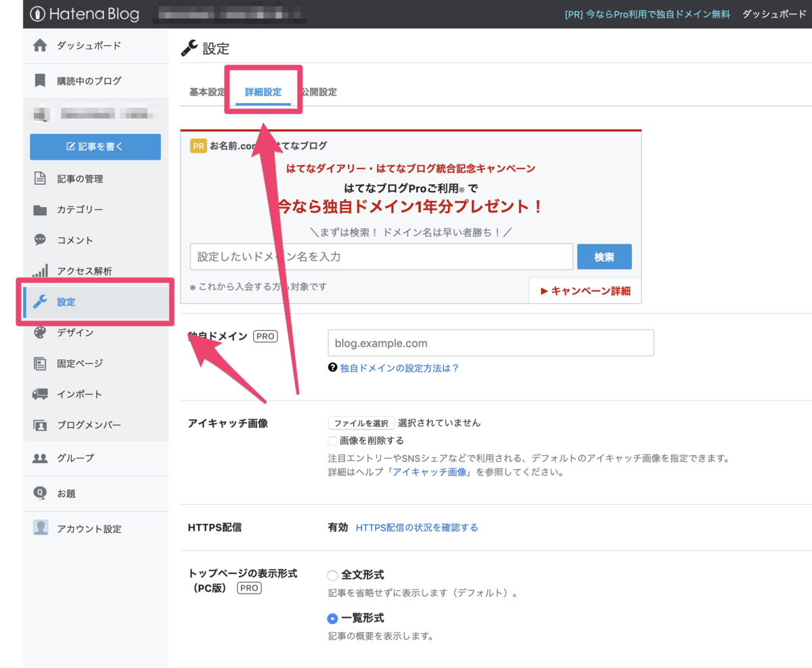The height and width of the screenshot is (668, 812).
Task: Click the bar chart icon for アクセス解析
Action: [40, 270]
